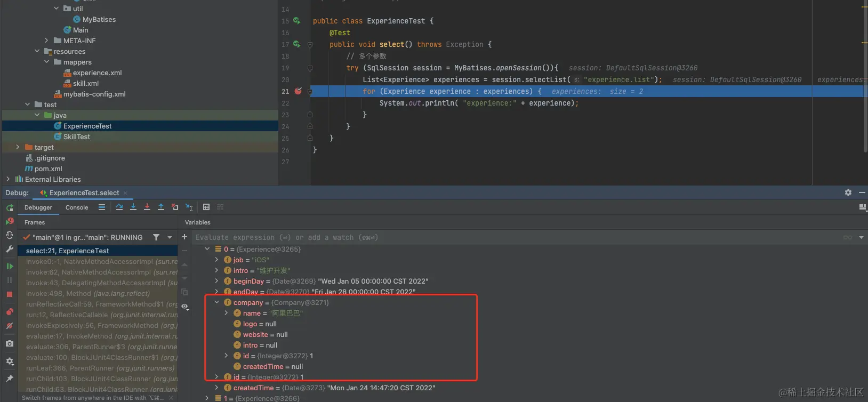Click the Force Step Into red arrow
Image resolution: width=868 pixels, height=402 pixels.
(x=147, y=207)
